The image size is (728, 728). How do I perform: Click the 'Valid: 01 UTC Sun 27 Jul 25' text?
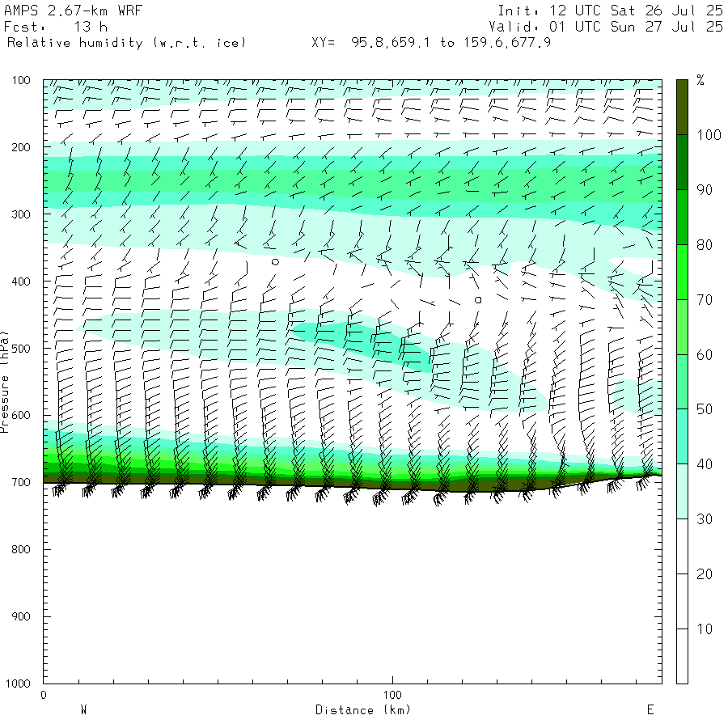click(x=605, y=27)
